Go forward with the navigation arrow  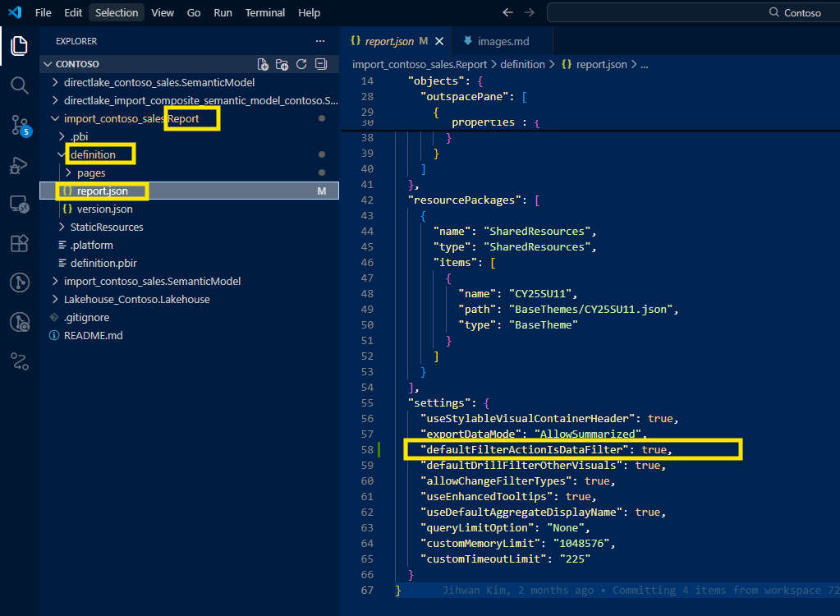click(530, 12)
